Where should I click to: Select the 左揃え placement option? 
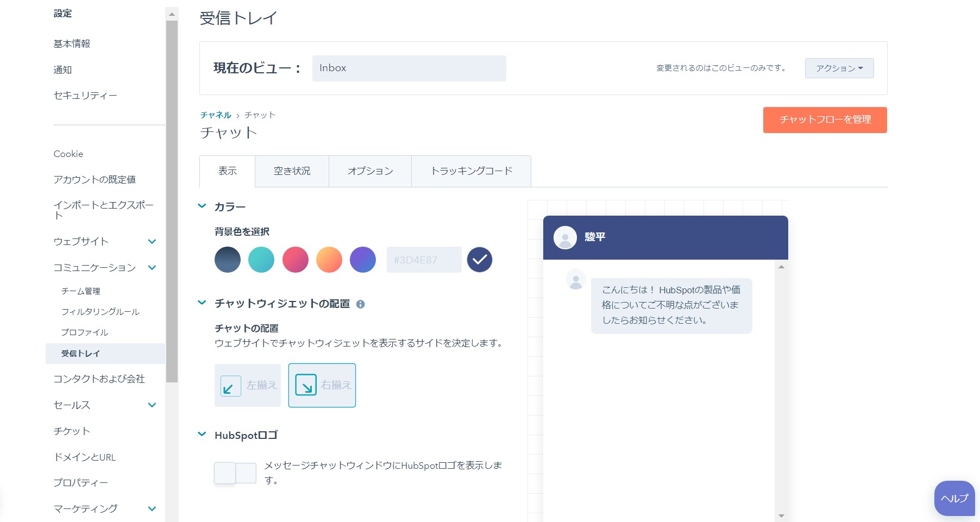click(248, 385)
